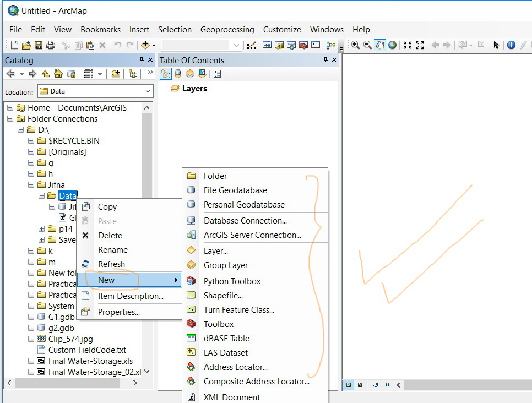This screenshot has height=403, width=532.
Task: Switch to Layout View at map bottom
Action: 360,385
